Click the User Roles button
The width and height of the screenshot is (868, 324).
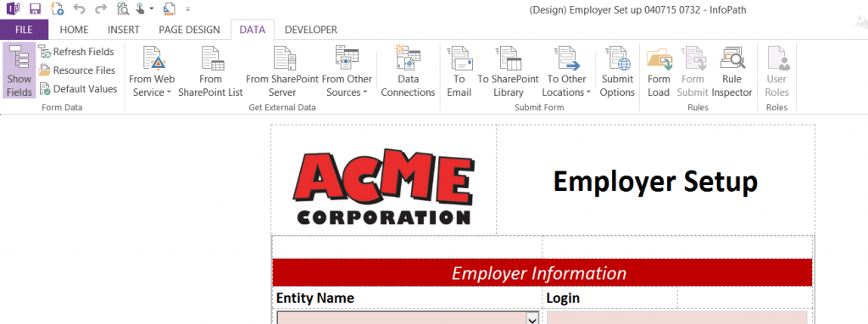776,71
